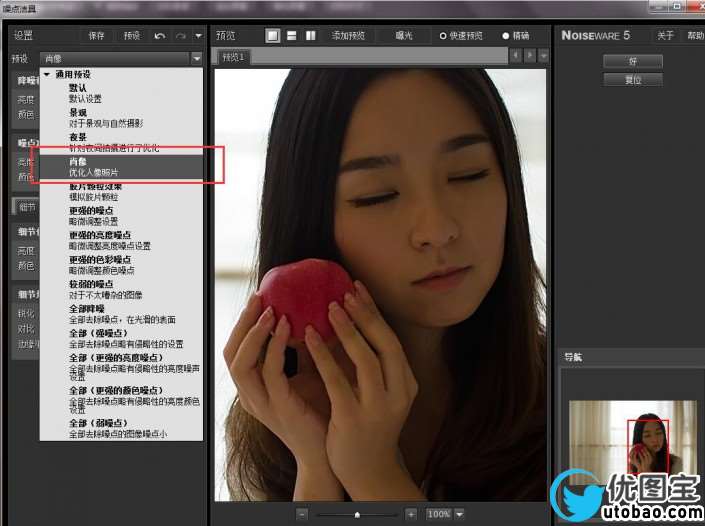Select vertical split preview layout icon
Image resolution: width=705 pixels, height=526 pixels.
click(309, 36)
